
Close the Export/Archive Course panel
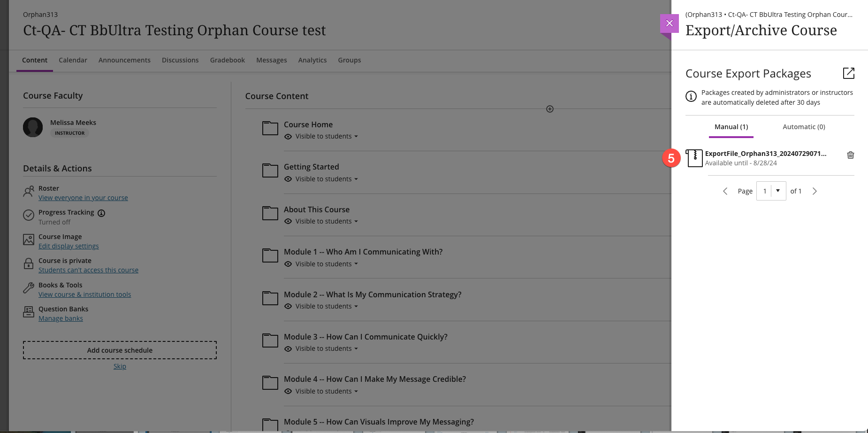point(669,23)
